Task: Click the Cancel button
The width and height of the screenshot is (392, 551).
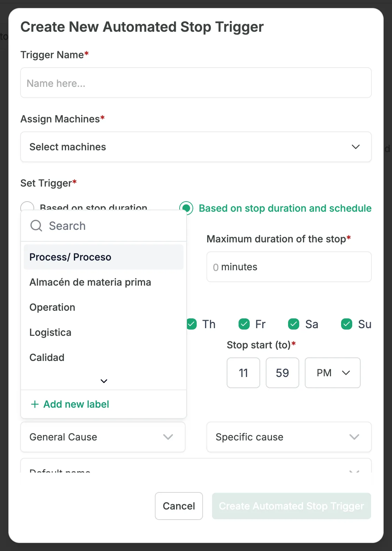Action: [x=179, y=506]
